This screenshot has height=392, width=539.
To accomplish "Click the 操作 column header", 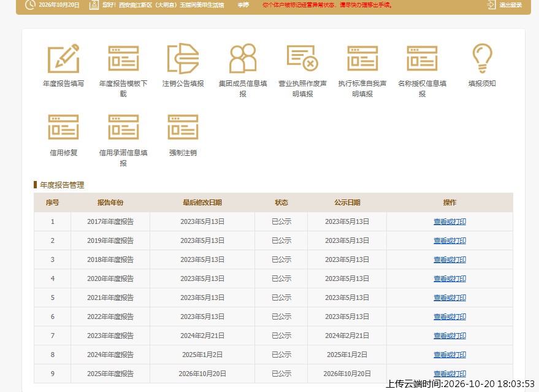I will [x=449, y=202].
